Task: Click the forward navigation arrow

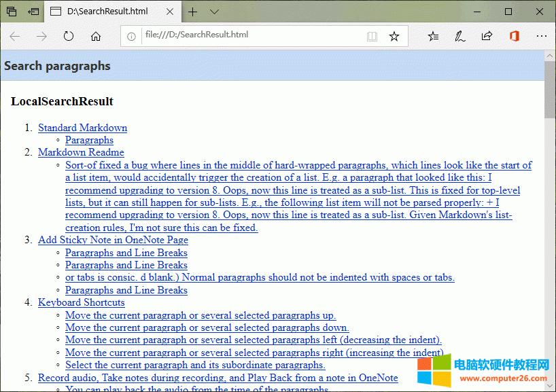Action: click(41, 37)
